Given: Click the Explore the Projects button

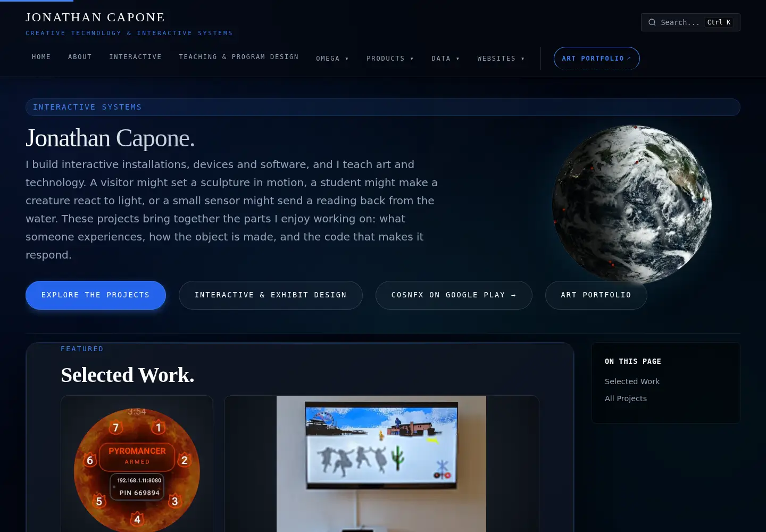Looking at the screenshot, I should pyautogui.click(x=96, y=295).
